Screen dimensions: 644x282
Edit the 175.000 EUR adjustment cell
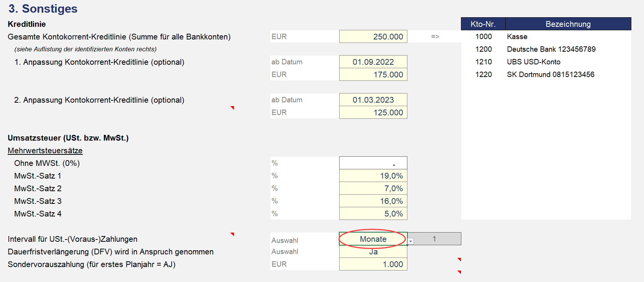(x=373, y=74)
